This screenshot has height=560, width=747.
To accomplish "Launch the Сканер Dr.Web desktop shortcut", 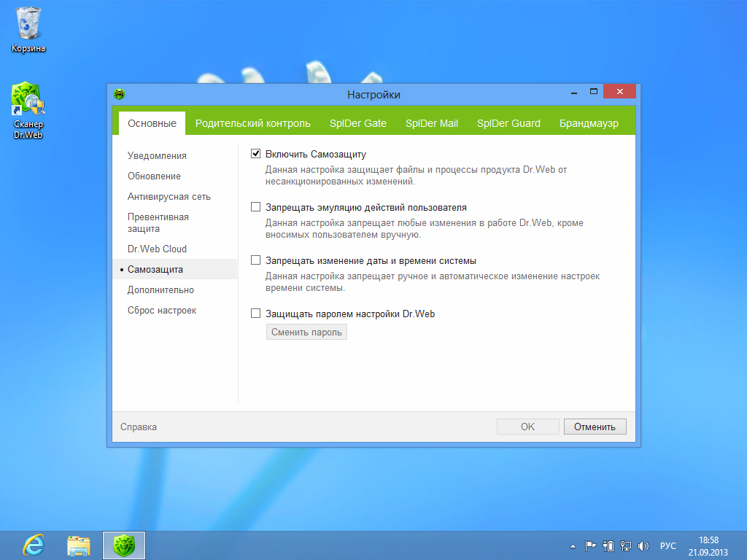I will [28, 109].
